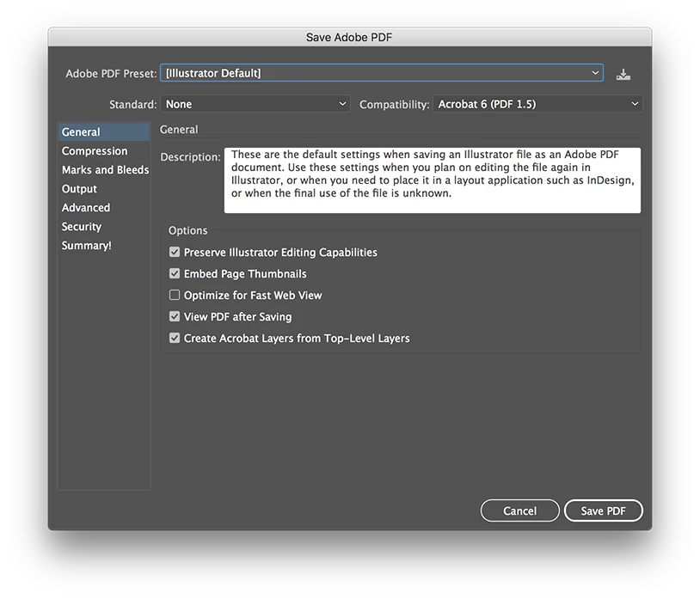This screenshot has width=700, height=599.
Task: Disable View PDF after Saving
Action: 175,316
